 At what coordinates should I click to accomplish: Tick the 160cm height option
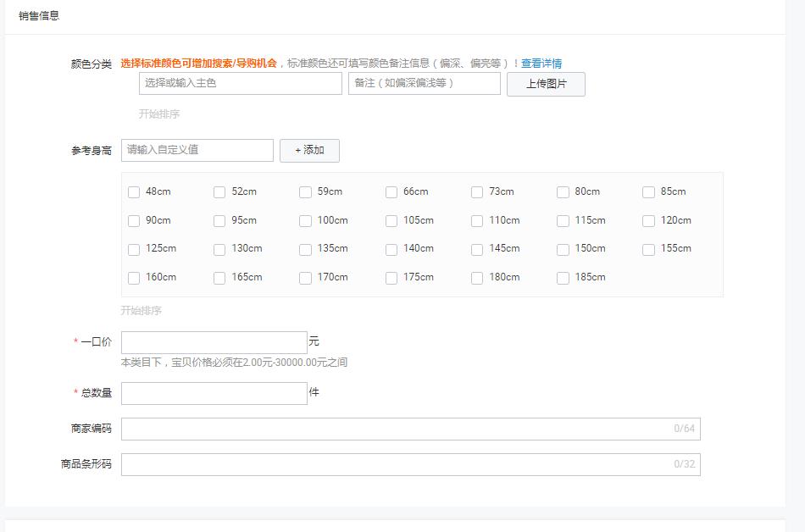click(x=133, y=278)
